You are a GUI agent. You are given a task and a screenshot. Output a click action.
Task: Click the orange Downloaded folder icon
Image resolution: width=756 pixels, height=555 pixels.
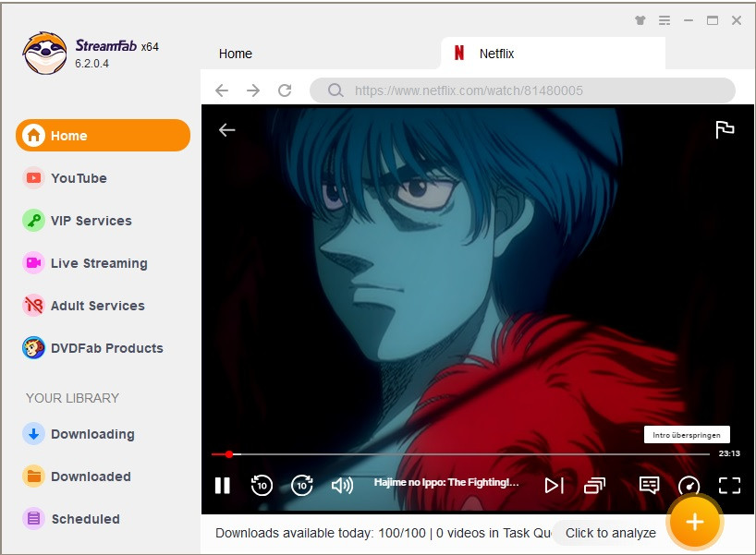(x=34, y=477)
